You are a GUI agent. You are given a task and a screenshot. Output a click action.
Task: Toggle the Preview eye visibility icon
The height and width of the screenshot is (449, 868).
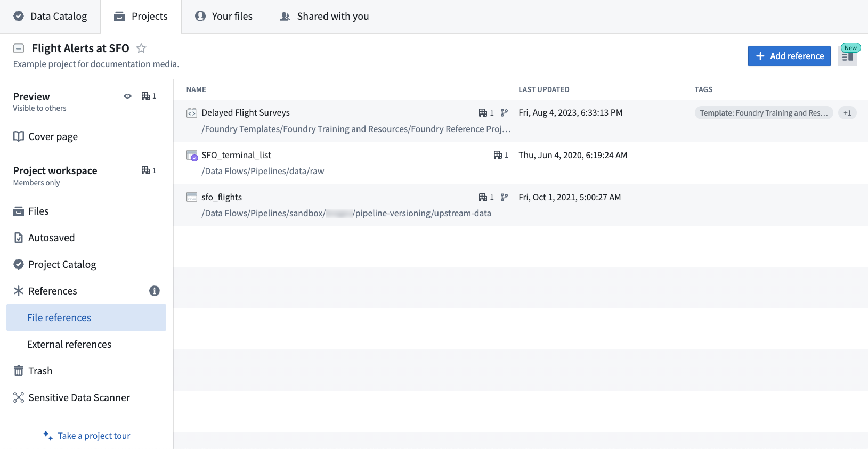pyautogui.click(x=128, y=96)
